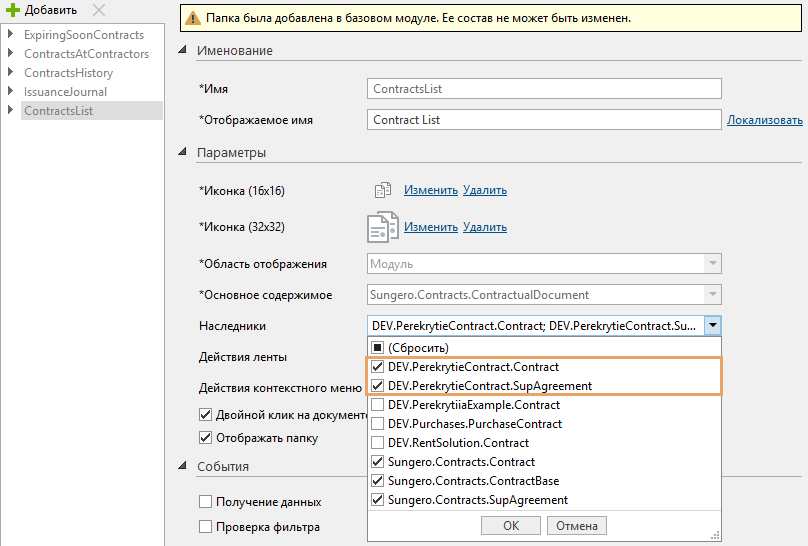Check the DEV.Purchases.PurchaseContract option
The image size is (808, 546).
pos(378,424)
